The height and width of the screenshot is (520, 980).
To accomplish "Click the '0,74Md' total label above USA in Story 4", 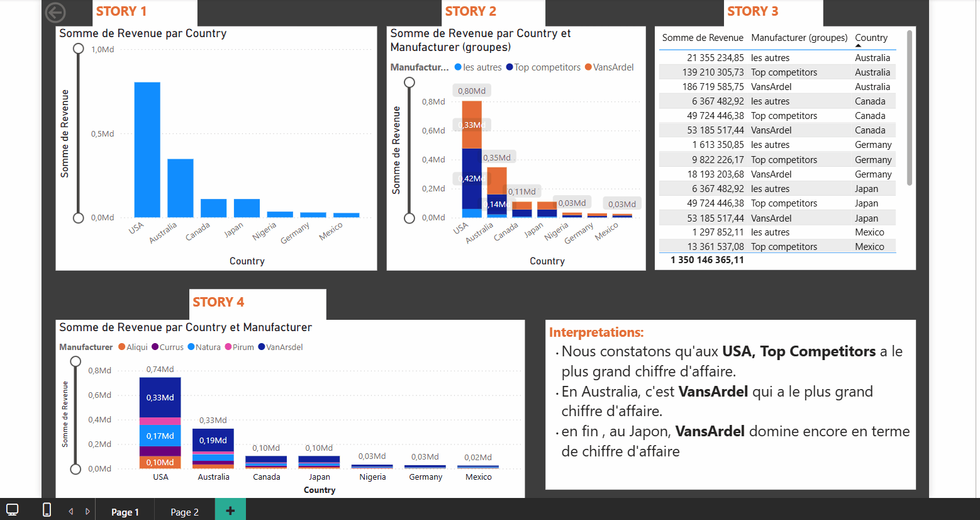I will [x=160, y=370].
